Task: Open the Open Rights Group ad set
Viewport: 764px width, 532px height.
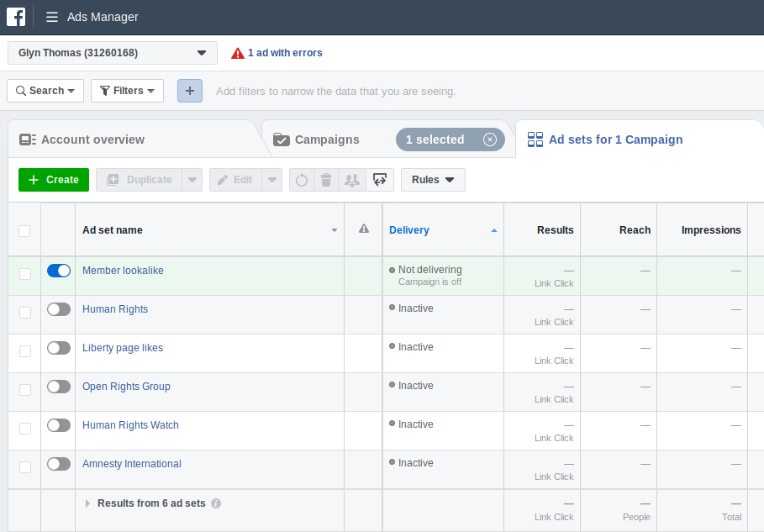Action: pyautogui.click(x=126, y=387)
